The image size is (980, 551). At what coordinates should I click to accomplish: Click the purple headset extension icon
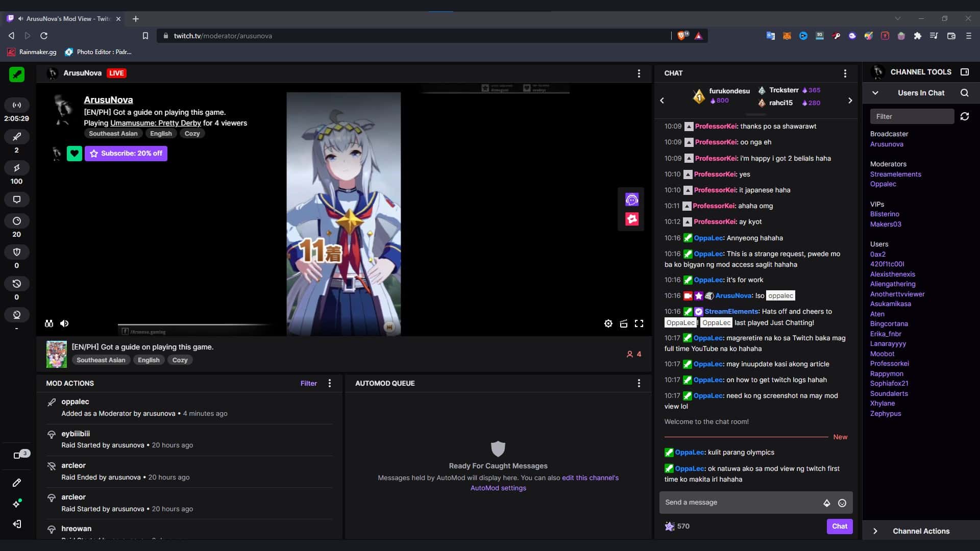[632, 199]
